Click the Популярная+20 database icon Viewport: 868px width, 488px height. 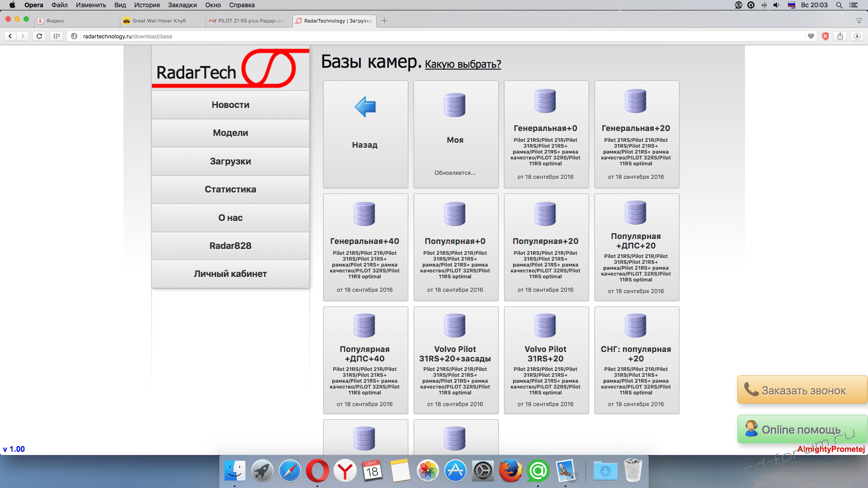pyautogui.click(x=545, y=214)
